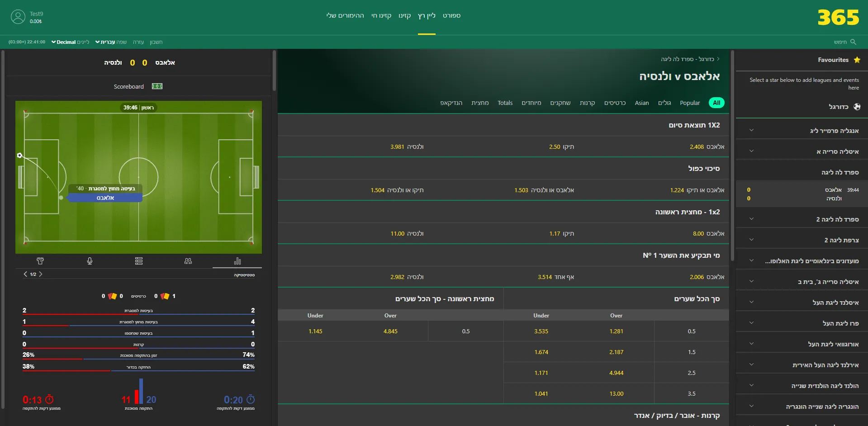Select the statistics bar-chart icon below the pitch
868x426 pixels.
coord(237,261)
